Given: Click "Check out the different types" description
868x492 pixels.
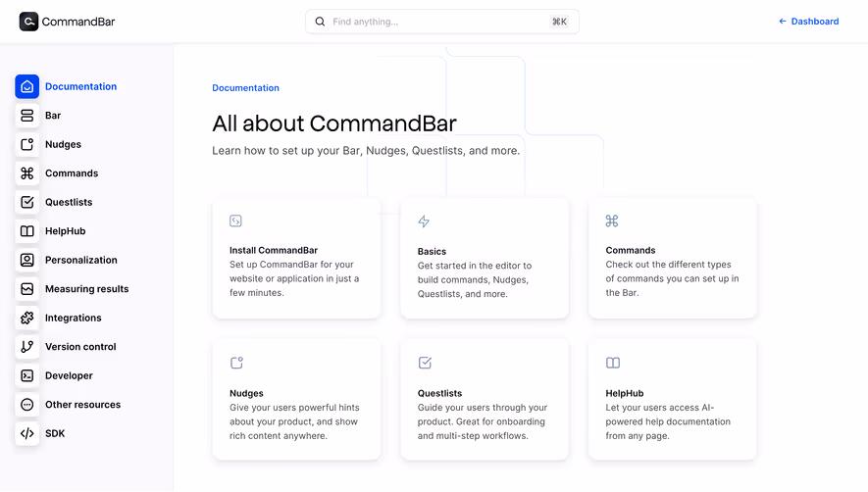Looking at the screenshot, I should pos(672,278).
